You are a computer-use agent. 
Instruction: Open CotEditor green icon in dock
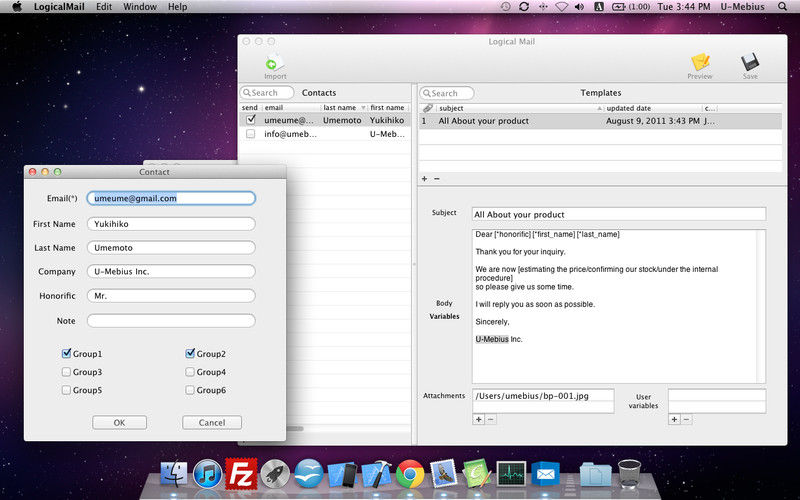tap(477, 474)
